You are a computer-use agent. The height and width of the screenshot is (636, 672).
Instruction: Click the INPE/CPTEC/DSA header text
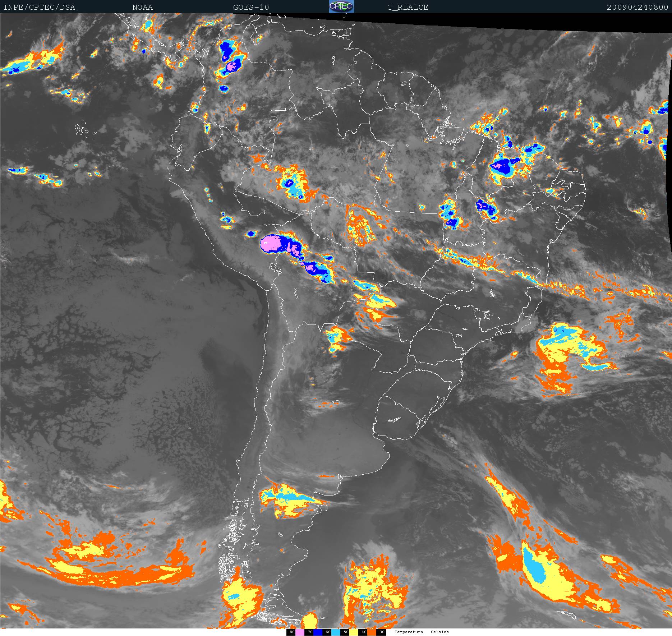pos(39,7)
